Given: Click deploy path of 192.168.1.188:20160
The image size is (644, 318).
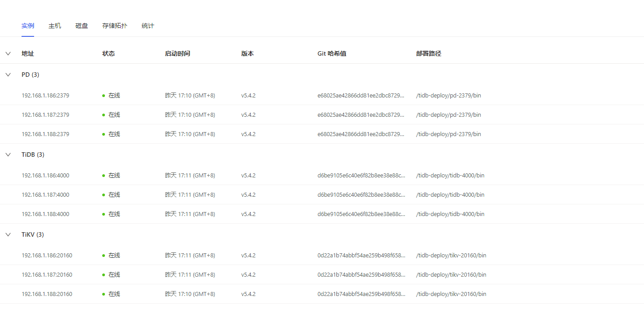Looking at the screenshot, I should [451, 294].
